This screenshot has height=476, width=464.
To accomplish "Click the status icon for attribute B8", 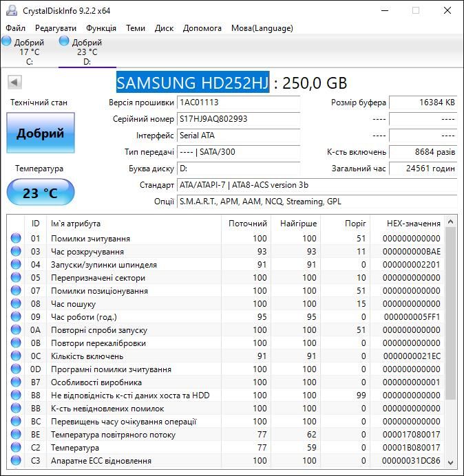I will (16, 395).
